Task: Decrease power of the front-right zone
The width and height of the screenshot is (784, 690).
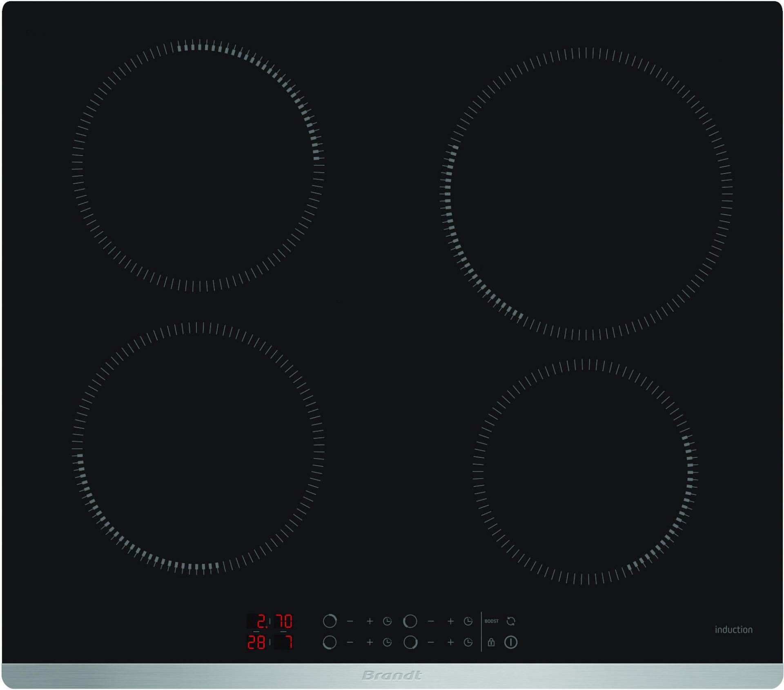Action: point(431,642)
